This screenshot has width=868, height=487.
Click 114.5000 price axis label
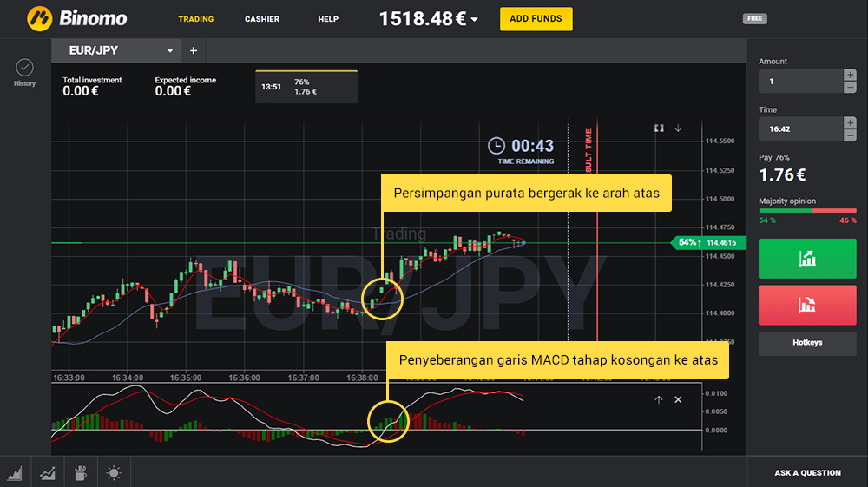[x=720, y=199]
